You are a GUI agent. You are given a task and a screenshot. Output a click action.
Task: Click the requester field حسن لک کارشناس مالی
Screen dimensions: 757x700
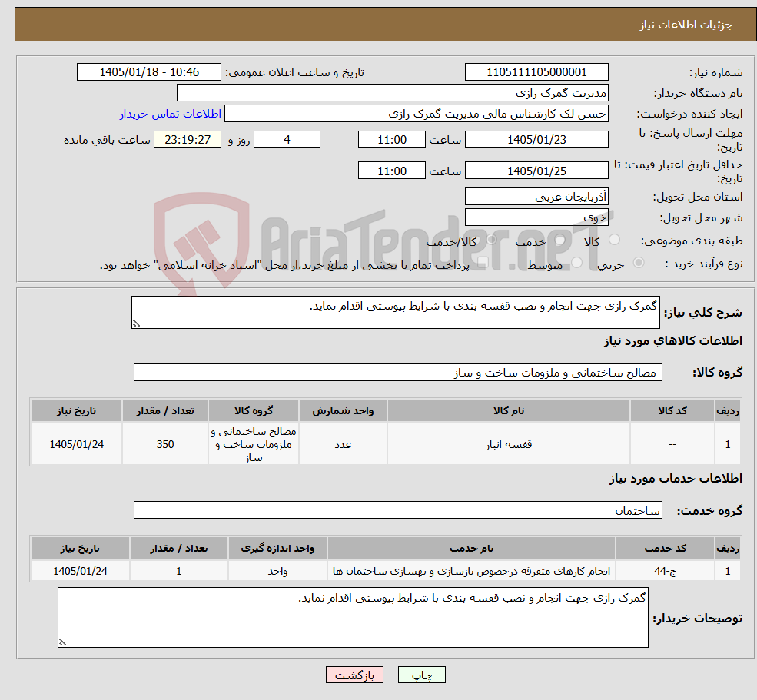[416, 114]
